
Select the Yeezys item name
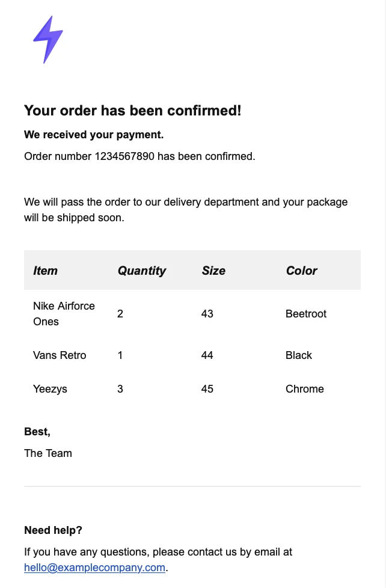(50, 389)
